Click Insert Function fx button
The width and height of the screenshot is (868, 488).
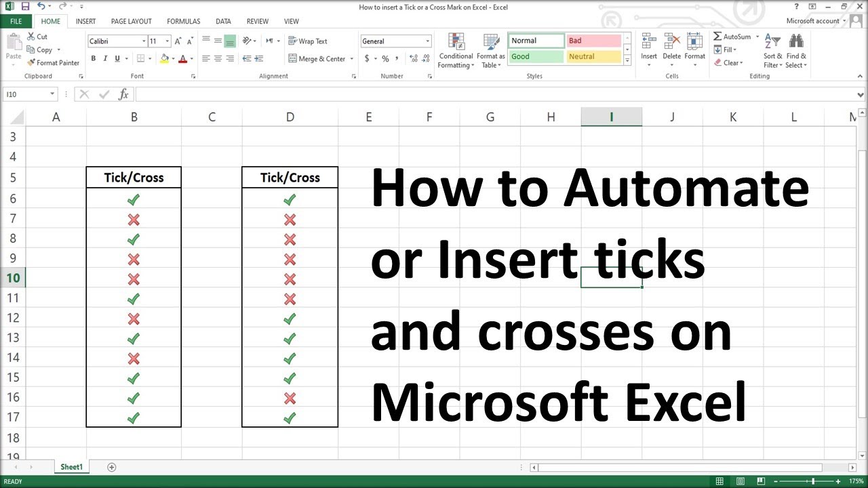[x=123, y=94]
